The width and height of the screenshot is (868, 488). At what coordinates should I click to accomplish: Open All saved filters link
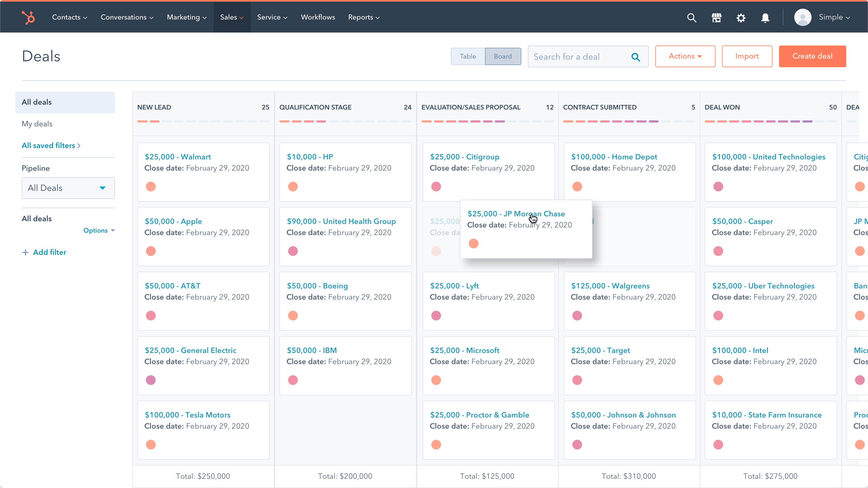click(51, 146)
